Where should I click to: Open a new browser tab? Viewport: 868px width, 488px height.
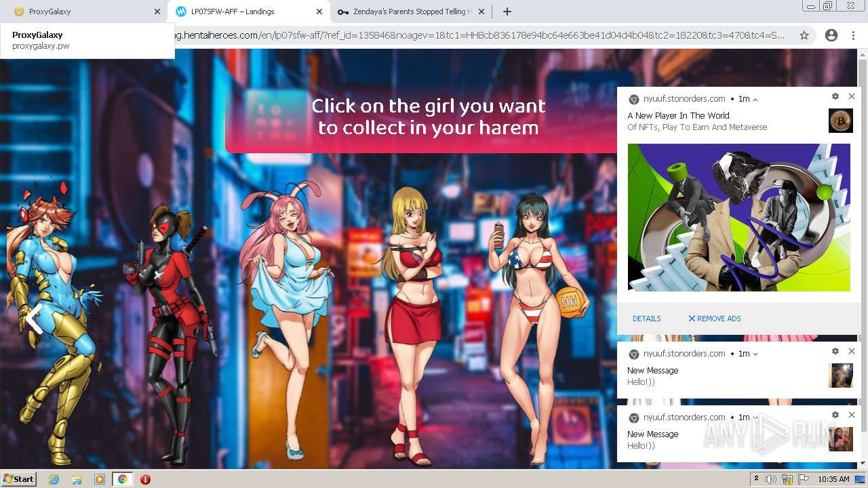(x=507, y=12)
